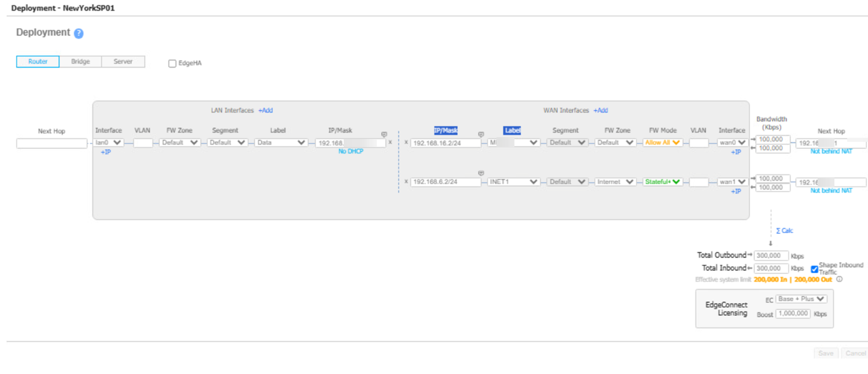Click comment icon above the 192.168.6.2/24 field

tap(481, 173)
